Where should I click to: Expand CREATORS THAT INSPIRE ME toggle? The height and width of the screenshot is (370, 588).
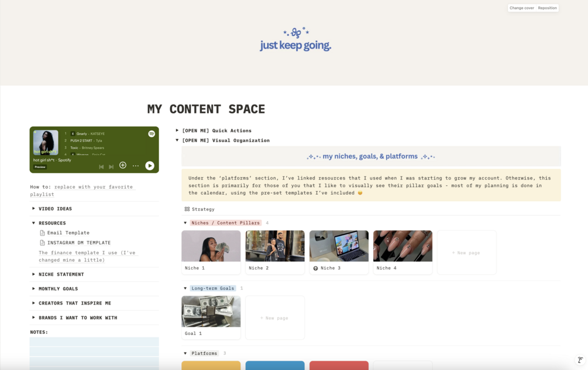click(33, 303)
